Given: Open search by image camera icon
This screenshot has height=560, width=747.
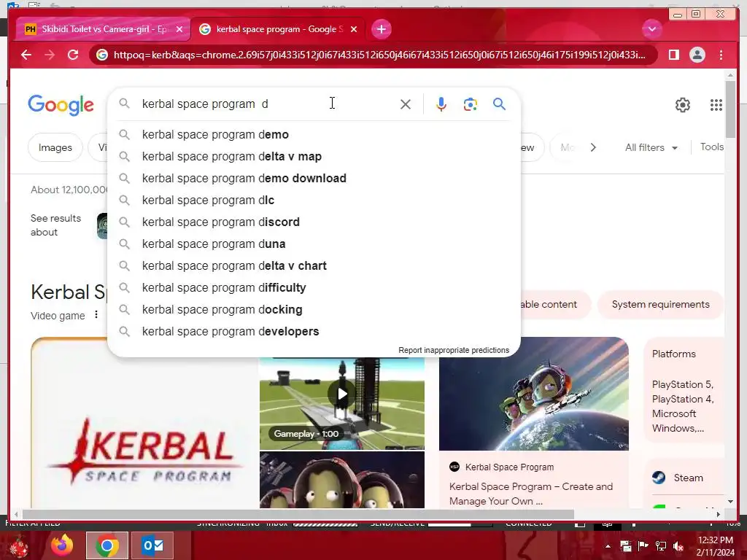Looking at the screenshot, I should pos(471,104).
